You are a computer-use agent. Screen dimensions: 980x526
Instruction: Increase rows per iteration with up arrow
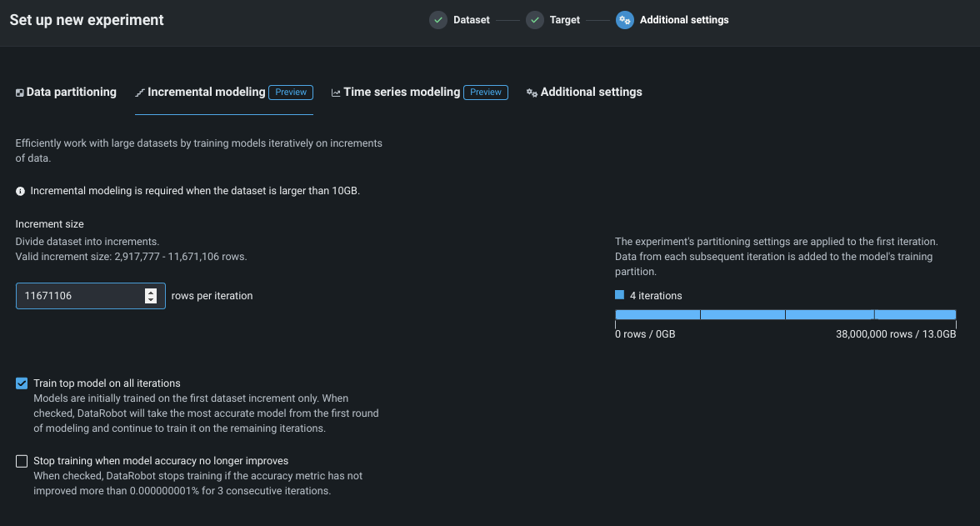(x=150, y=292)
